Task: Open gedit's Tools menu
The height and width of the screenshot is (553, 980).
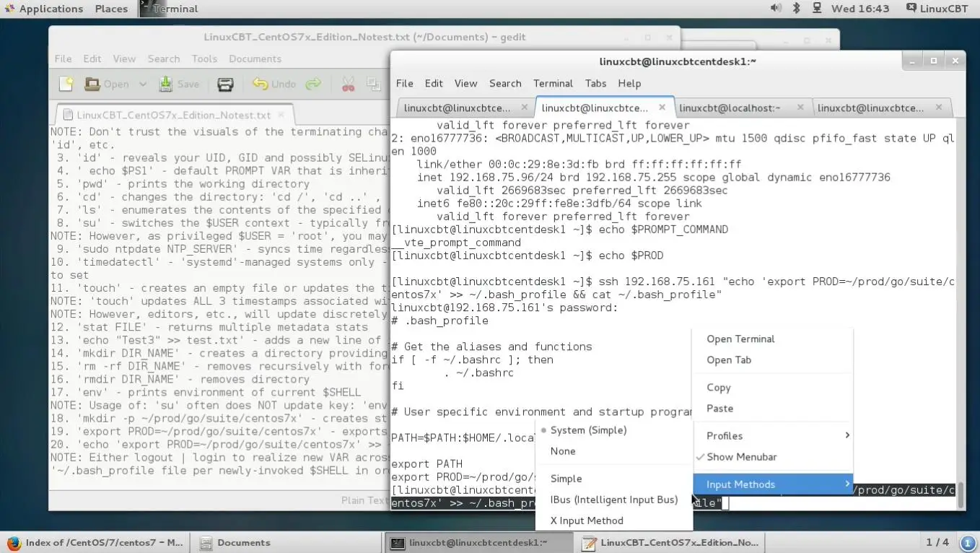Action: coord(204,59)
